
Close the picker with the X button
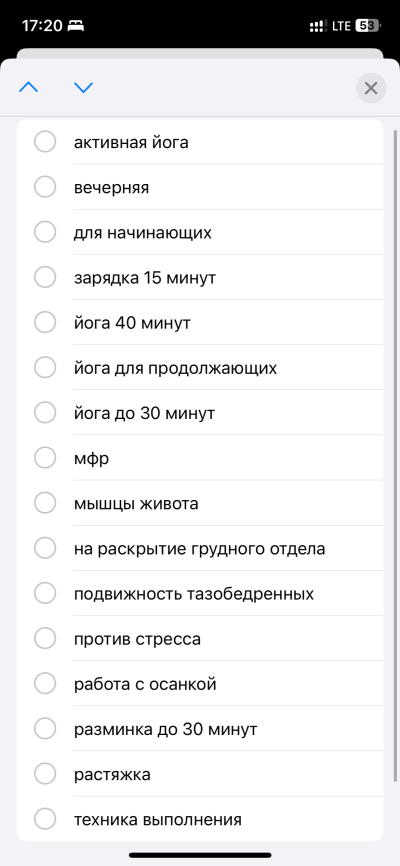[371, 88]
